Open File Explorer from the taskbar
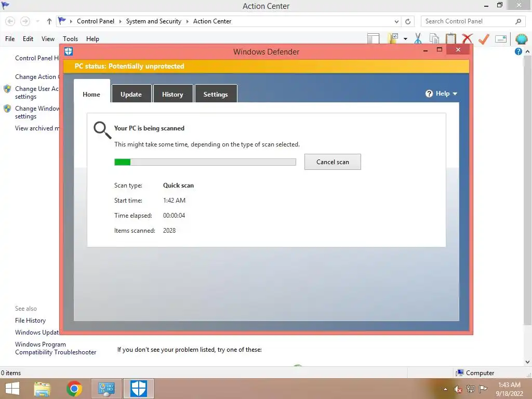Viewport: 532px width, 399px height. [42, 389]
